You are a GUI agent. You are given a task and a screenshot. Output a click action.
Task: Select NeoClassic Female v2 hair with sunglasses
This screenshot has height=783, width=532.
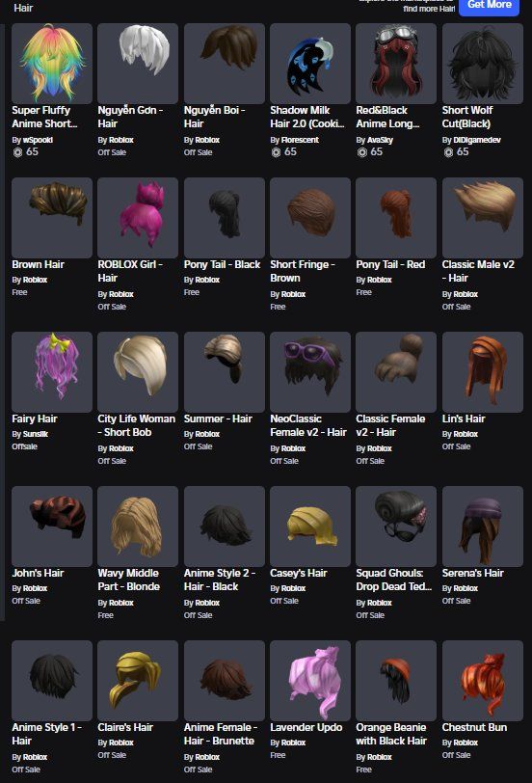[310, 372]
